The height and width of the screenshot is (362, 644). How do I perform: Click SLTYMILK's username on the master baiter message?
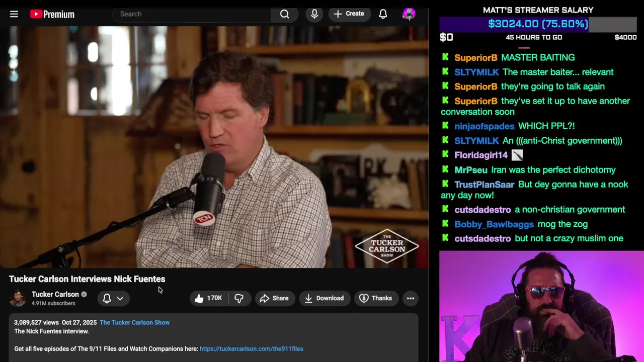476,72
